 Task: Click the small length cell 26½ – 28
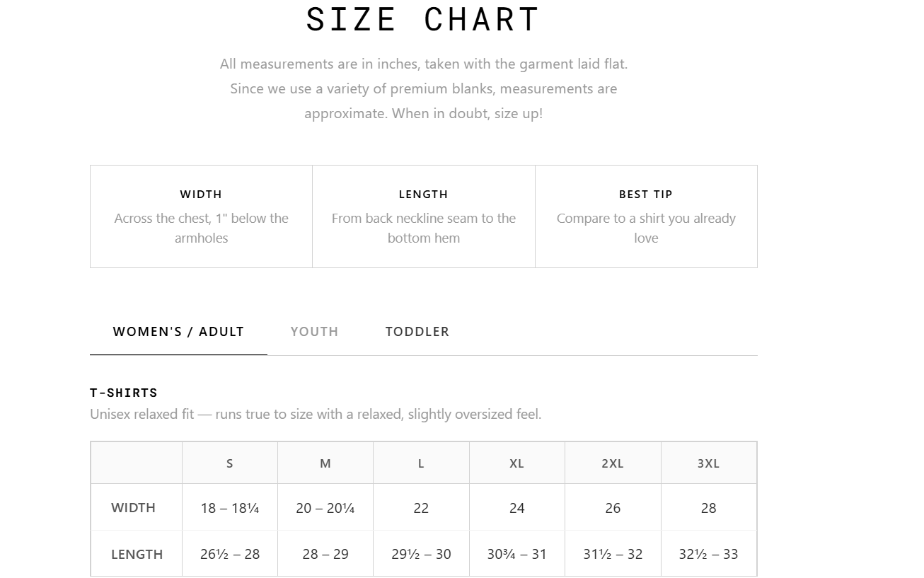pos(230,554)
